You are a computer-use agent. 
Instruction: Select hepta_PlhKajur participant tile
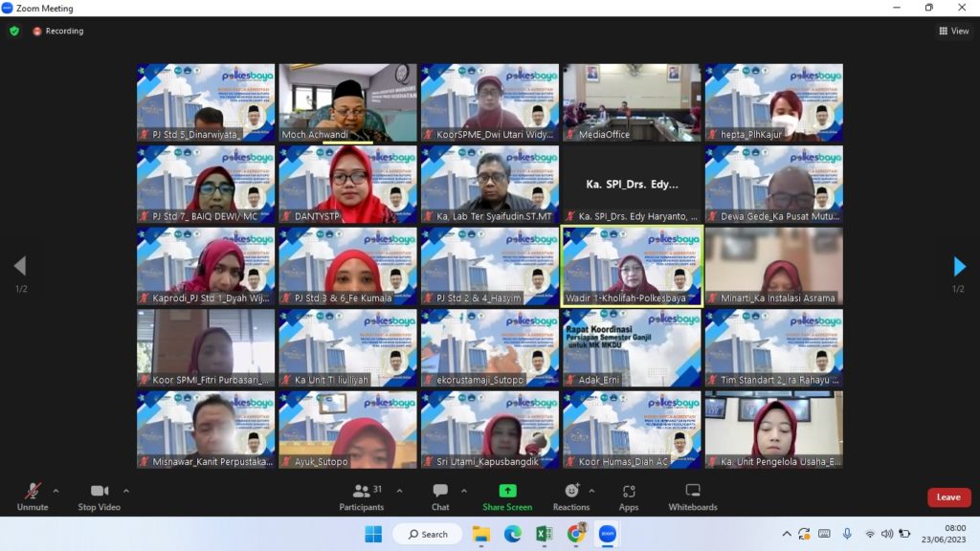(773, 102)
